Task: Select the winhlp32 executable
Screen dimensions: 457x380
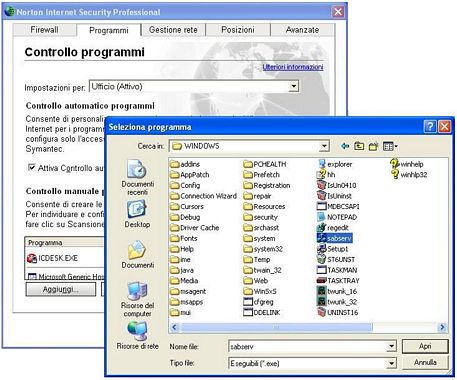Action: pyautogui.click(x=409, y=175)
